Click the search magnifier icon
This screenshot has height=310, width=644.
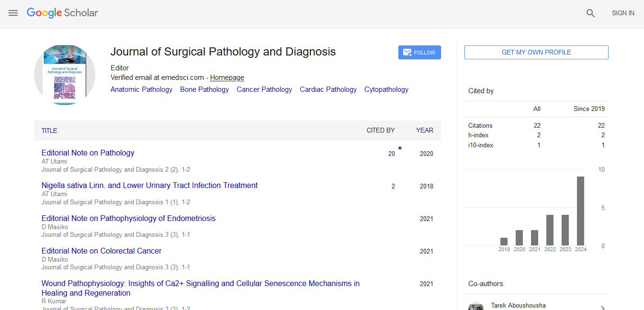(590, 13)
